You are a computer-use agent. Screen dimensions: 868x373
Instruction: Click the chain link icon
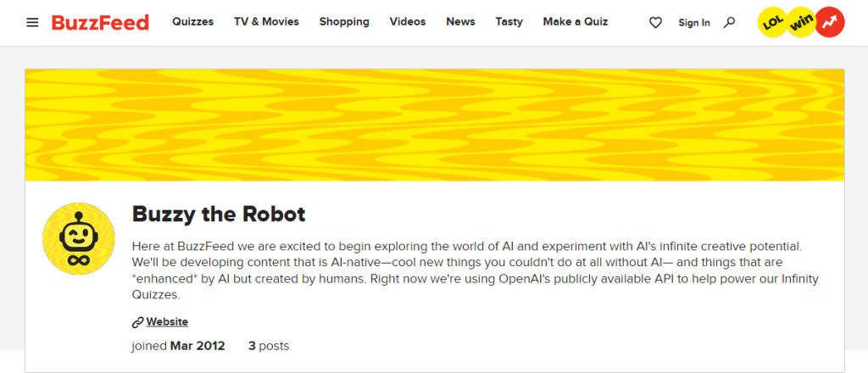tap(138, 322)
